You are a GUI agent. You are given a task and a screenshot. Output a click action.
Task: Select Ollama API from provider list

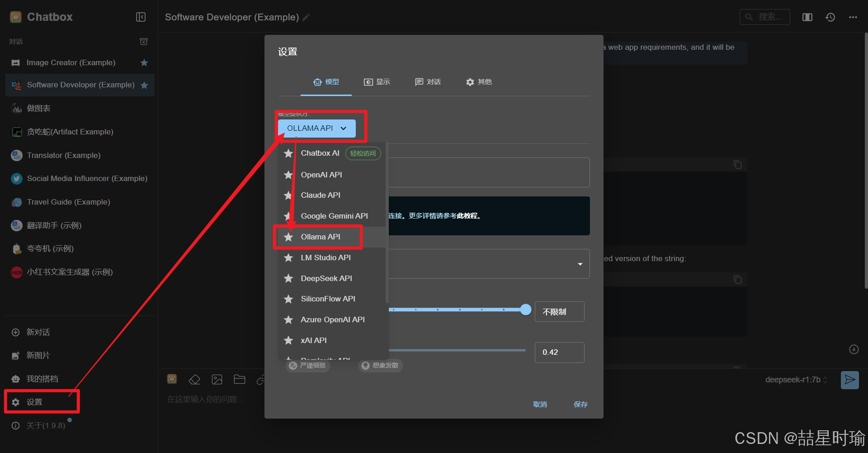coord(332,237)
